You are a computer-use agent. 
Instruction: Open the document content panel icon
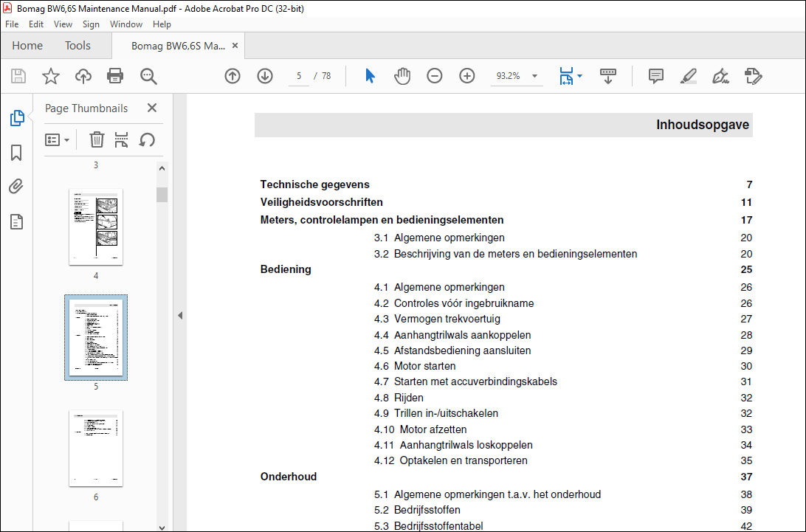click(16, 222)
